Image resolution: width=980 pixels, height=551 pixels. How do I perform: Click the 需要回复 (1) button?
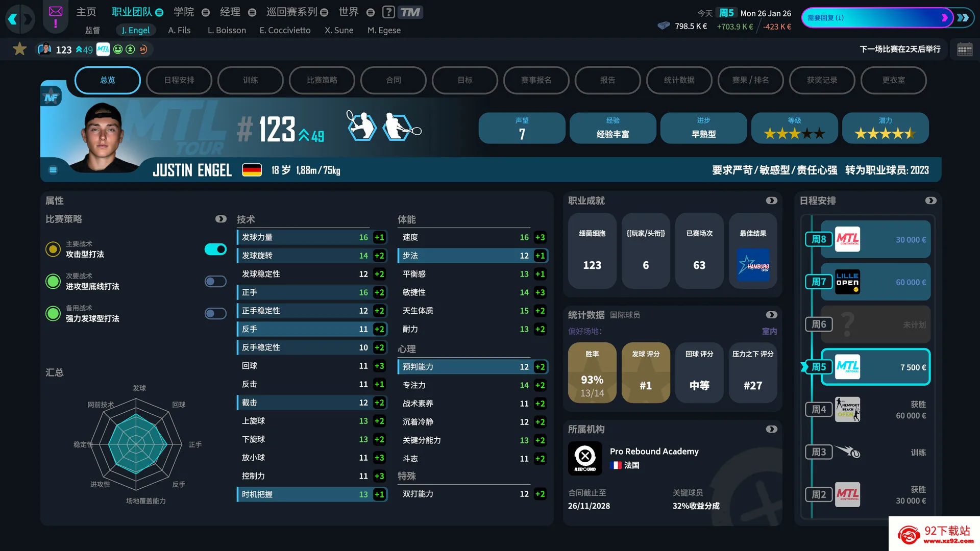877,18
